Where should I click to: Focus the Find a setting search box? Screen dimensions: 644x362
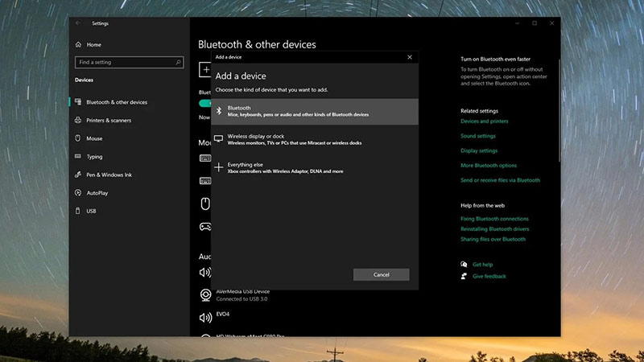pos(129,63)
